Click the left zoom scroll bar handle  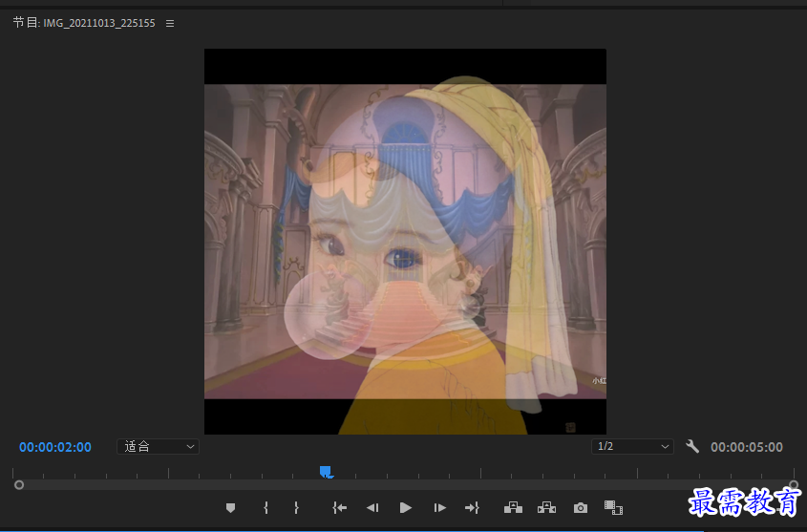click(x=19, y=484)
